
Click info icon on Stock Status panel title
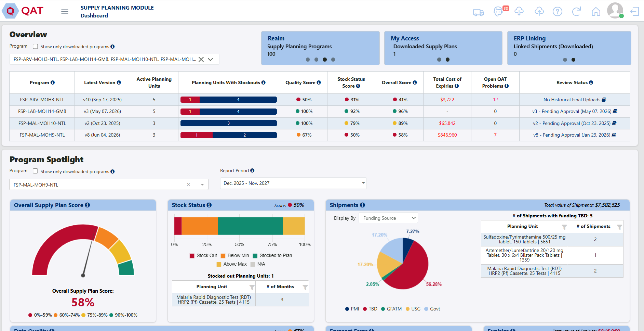coord(209,205)
